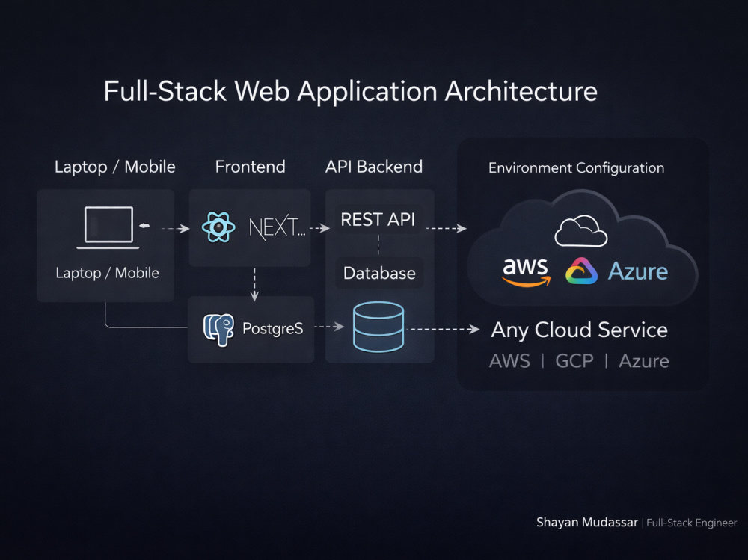Click the Full-Stack Engineer caption
This screenshot has width=748, height=560.
coord(692,523)
